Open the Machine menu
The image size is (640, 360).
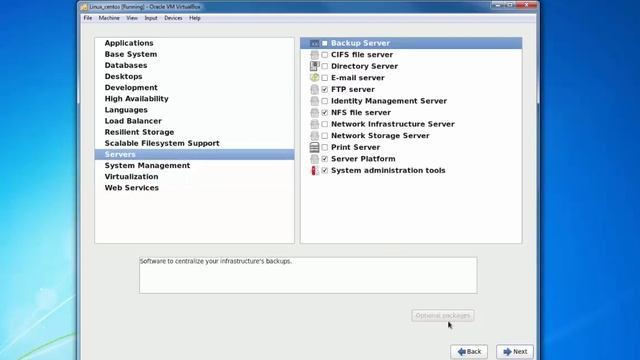[109, 18]
